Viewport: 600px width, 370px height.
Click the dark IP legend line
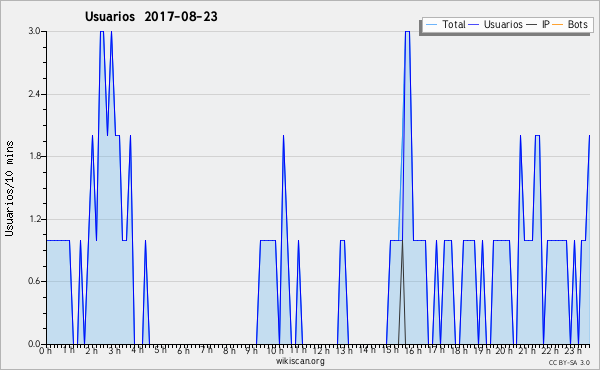click(532, 25)
